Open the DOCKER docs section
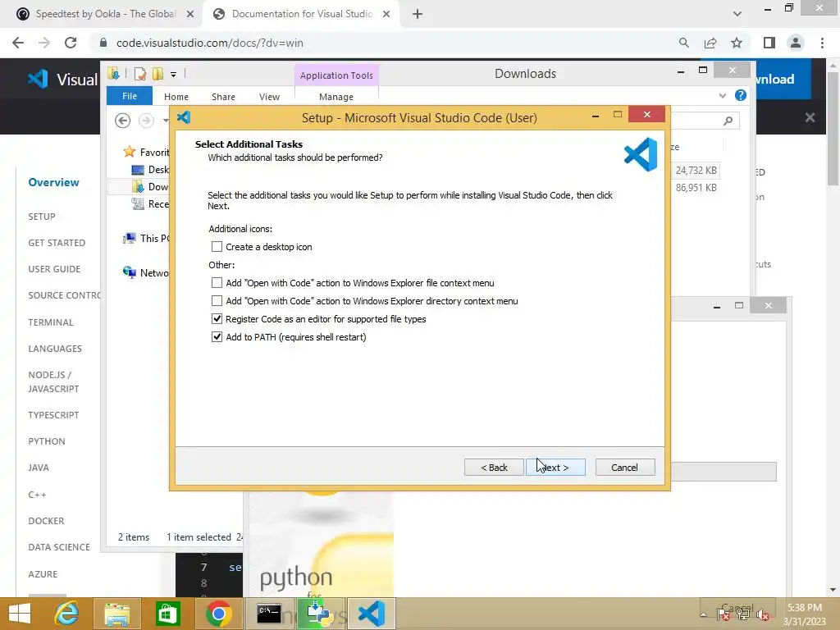 click(x=46, y=521)
